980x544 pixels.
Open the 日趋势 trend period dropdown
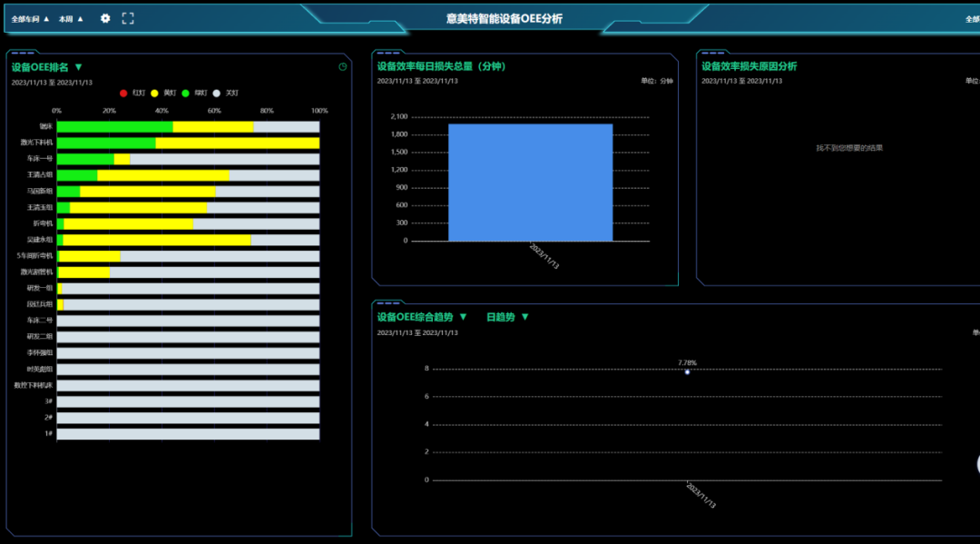524,317
